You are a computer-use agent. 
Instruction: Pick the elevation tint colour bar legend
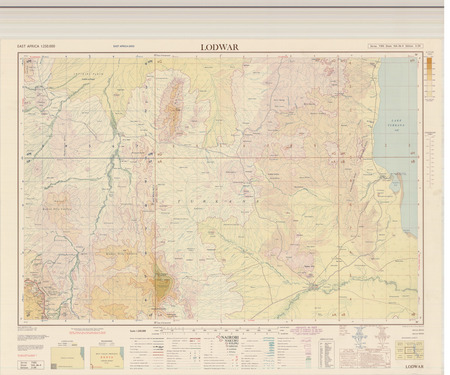(429, 77)
